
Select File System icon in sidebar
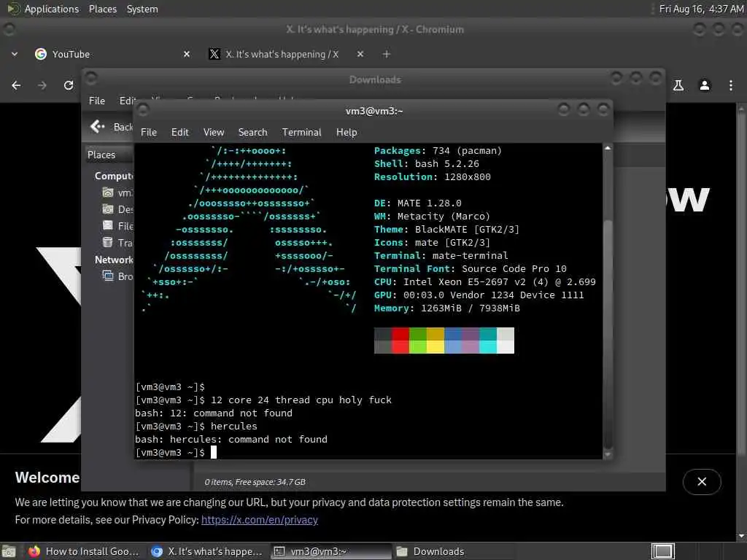(x=108, y=226)
